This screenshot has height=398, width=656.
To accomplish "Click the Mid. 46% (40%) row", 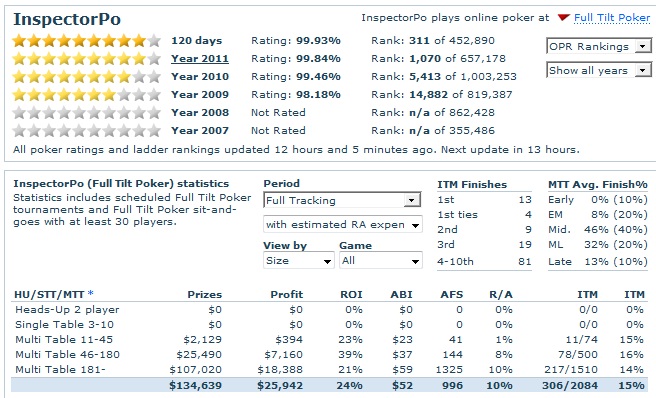I will point(598,230).
